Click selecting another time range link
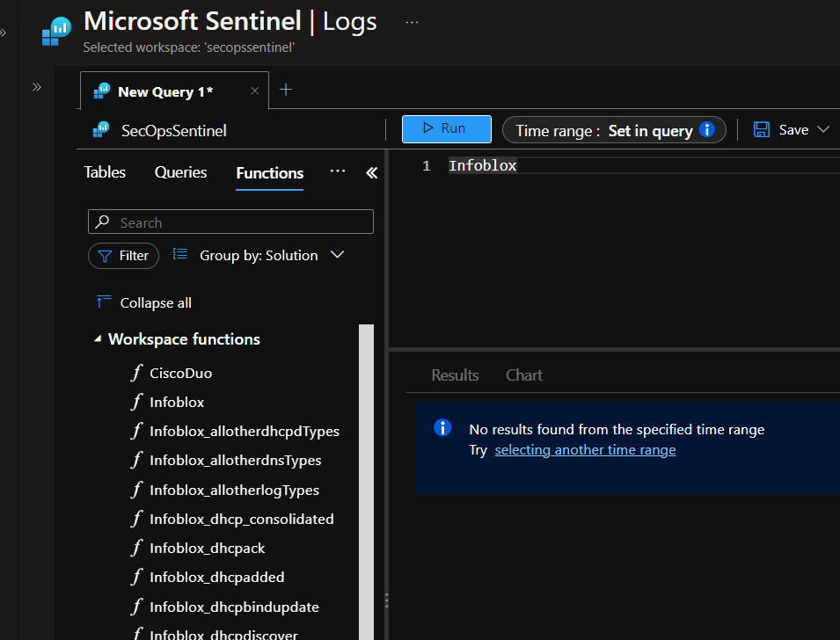 585,450
